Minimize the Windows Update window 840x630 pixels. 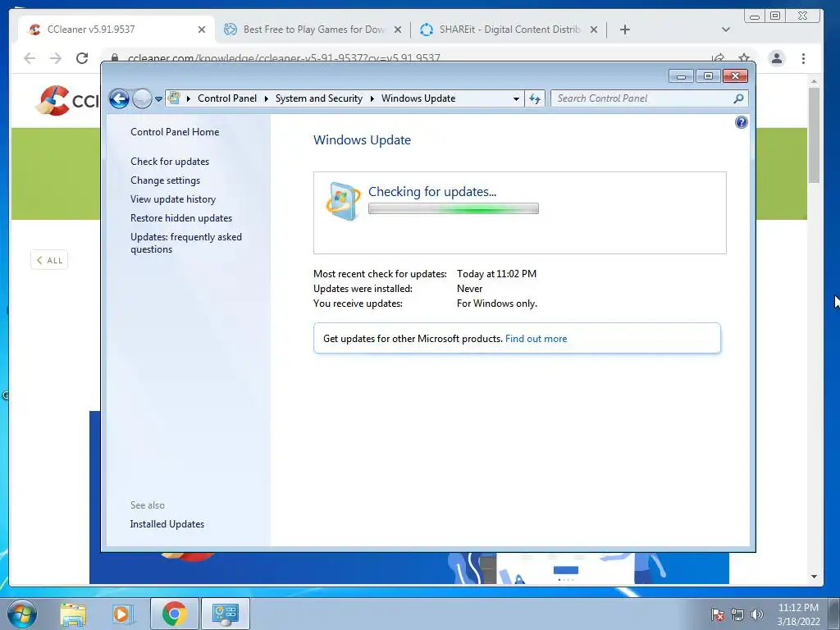[681, 76]
